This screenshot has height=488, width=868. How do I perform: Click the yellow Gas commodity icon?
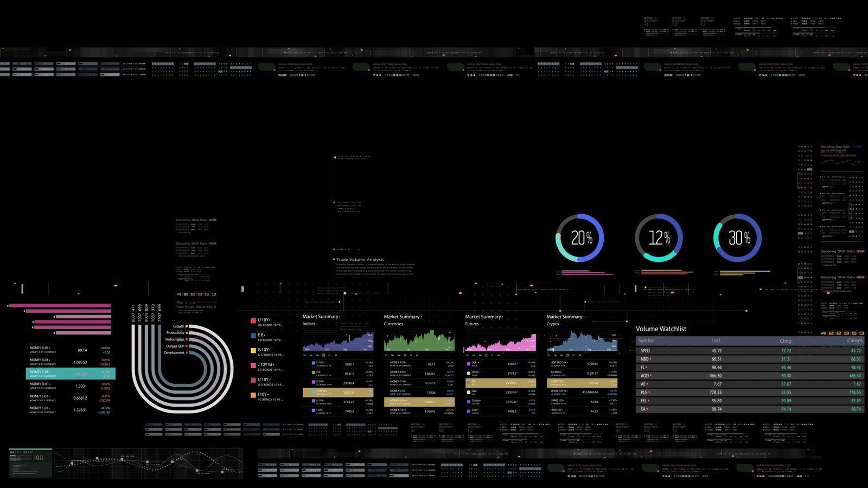click(469, 391)
